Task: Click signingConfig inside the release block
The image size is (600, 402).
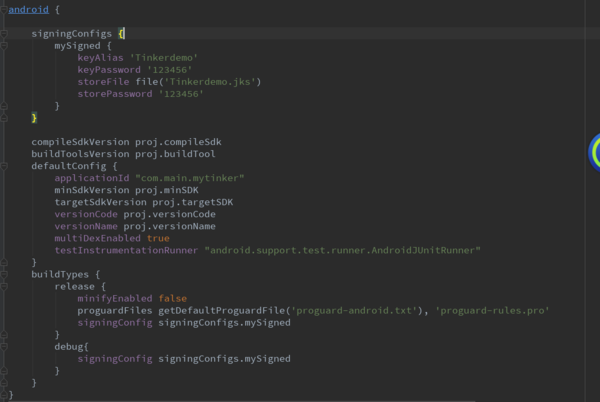Action: [115, 322]
